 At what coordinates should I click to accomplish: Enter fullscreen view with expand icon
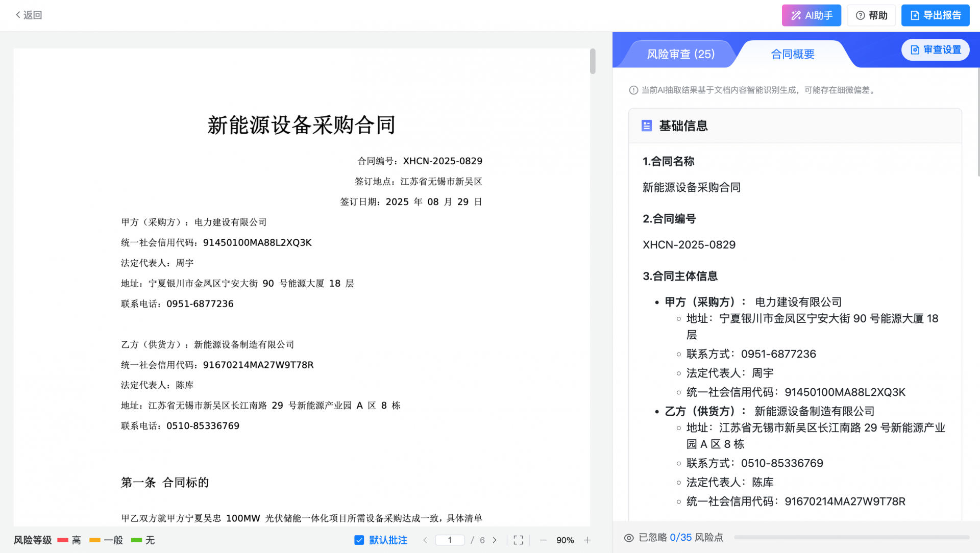pyautogui.click(x=518, y=540)
